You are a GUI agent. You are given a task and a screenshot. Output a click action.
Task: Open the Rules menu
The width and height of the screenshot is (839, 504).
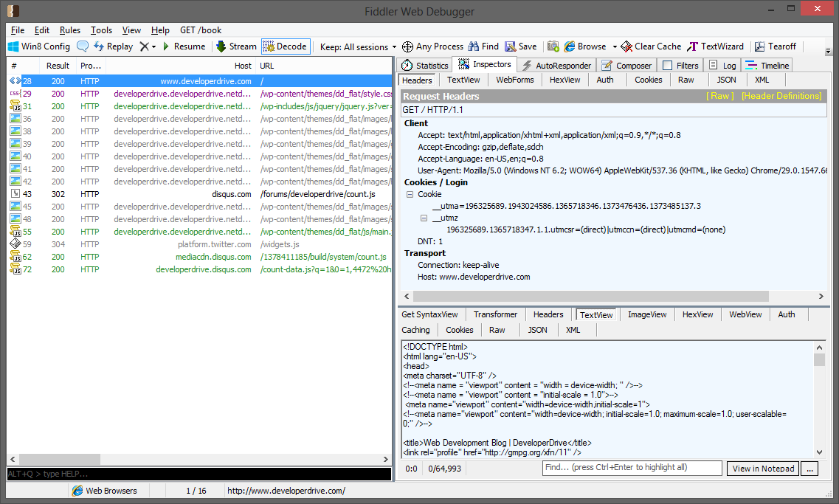[70, 30]
